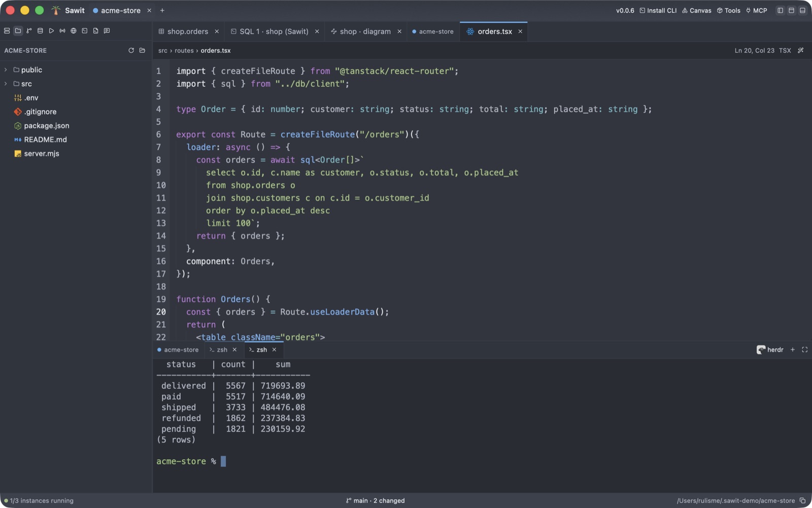Open the Tools menu button
This screenshot has height=508, width=812.
coord(728,10)
